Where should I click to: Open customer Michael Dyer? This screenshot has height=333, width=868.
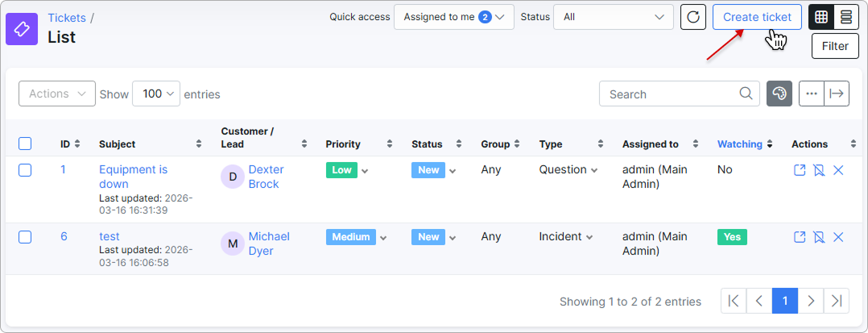click(269, 244)
